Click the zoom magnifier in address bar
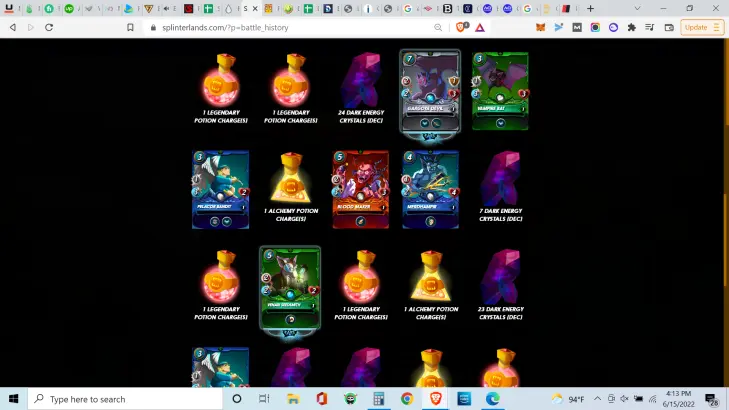 pos(438,27)
